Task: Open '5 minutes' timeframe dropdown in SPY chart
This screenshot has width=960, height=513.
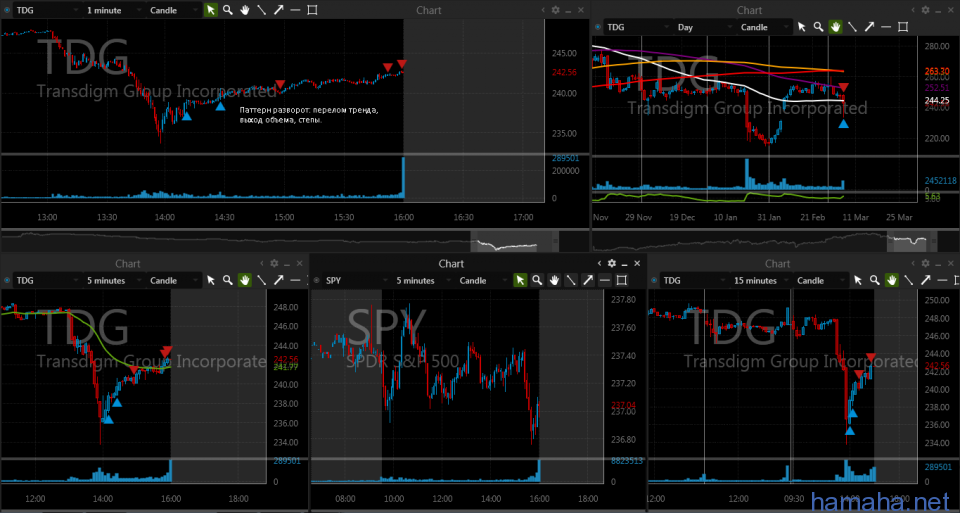Action: pos(423,280)
